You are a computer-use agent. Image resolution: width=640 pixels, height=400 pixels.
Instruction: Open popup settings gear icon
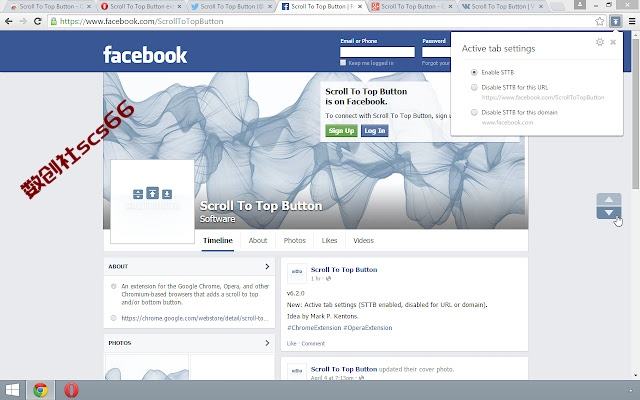click(600, 42)
